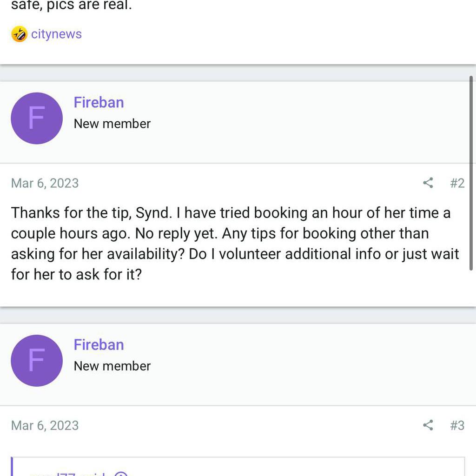Click the Mar 6, 2023 timestamp on post #2
The height and width of the screenshot is (476, 476).
45,183
